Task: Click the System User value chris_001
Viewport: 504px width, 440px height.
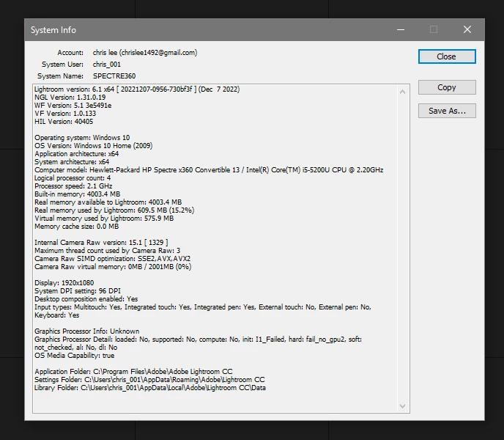Action: pos(107,65)
